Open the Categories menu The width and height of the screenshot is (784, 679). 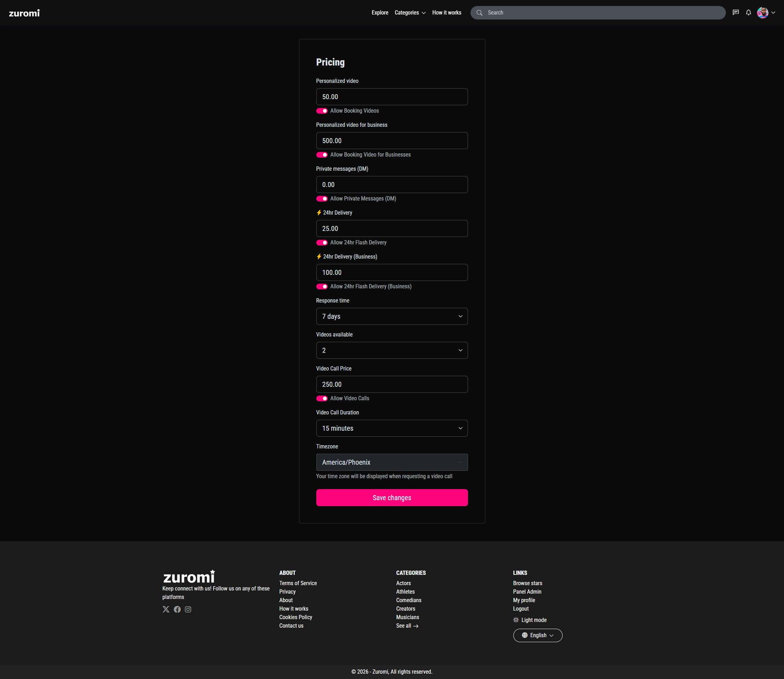tap(410, 12)
